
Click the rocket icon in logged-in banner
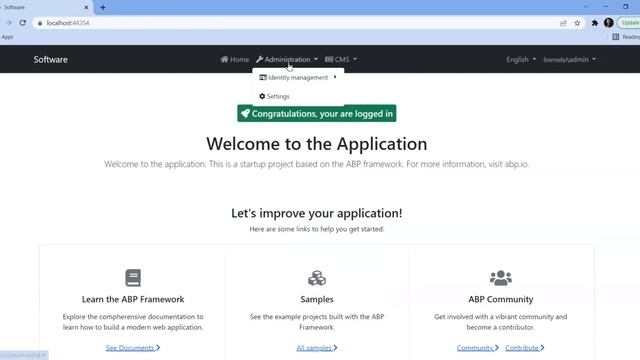(245, 113)
